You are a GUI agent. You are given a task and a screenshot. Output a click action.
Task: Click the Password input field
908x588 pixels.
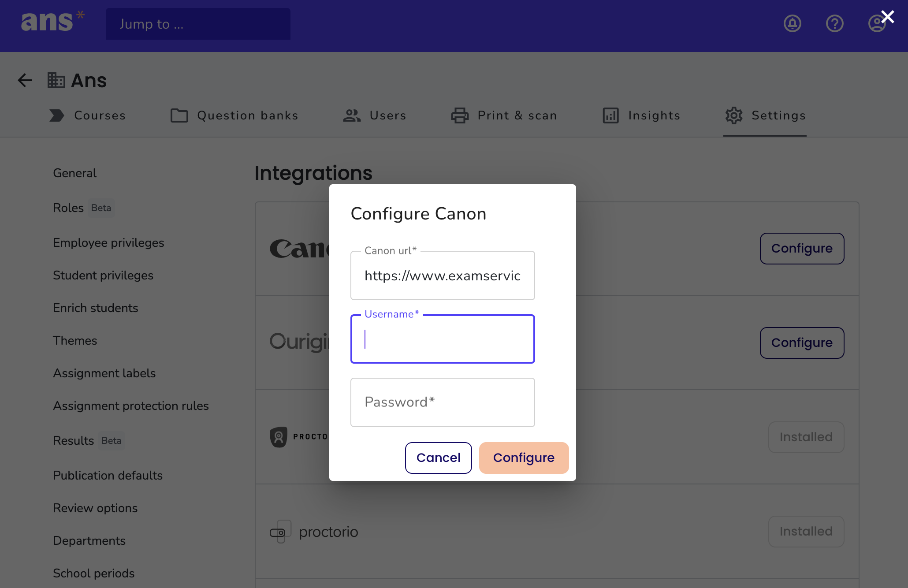point(443,402)
